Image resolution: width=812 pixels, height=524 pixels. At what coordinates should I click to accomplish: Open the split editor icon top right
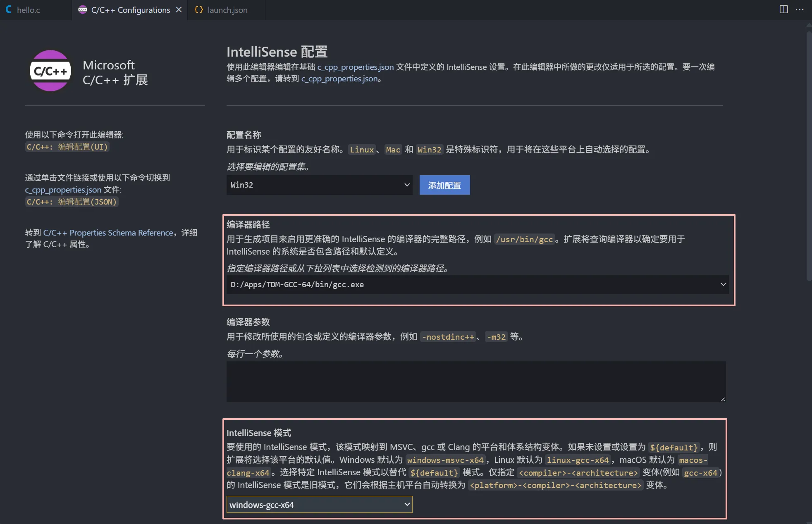(x=783, y=9)
